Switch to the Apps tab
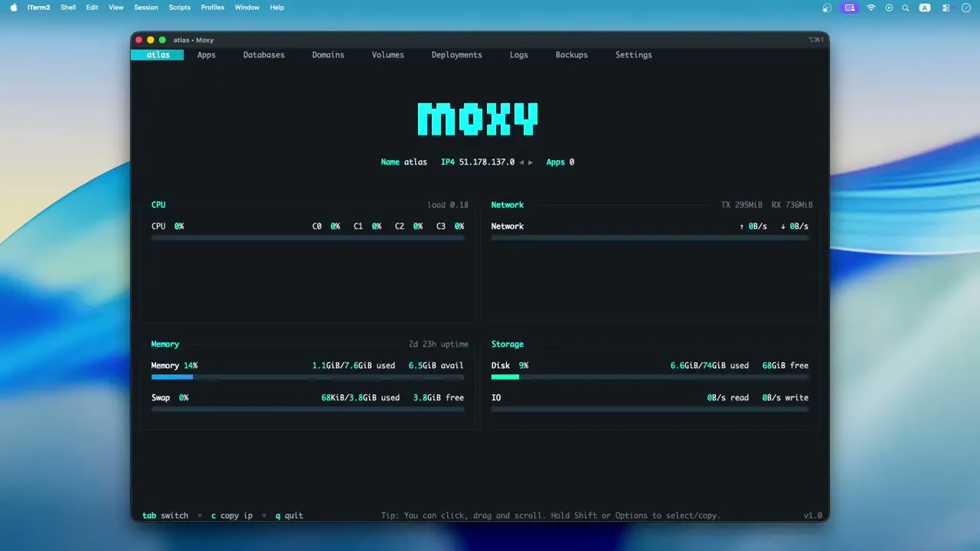Viewport: 980px width, 551px height. (206, 55)
